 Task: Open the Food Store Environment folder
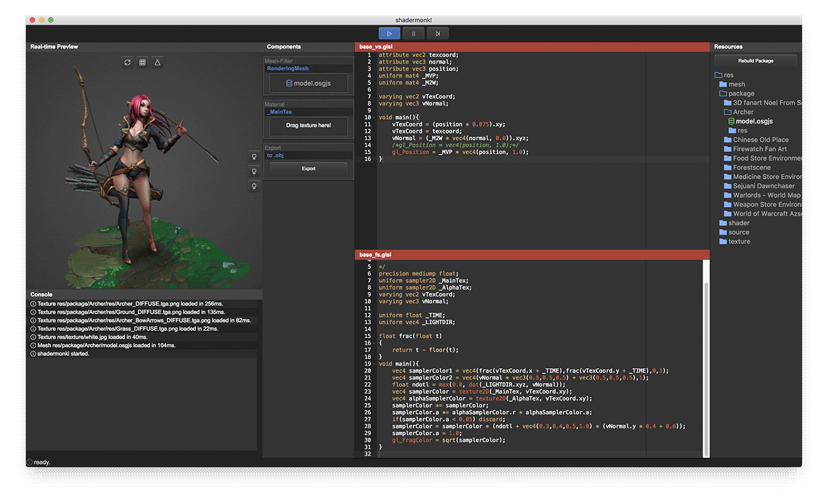coord(762,158)
